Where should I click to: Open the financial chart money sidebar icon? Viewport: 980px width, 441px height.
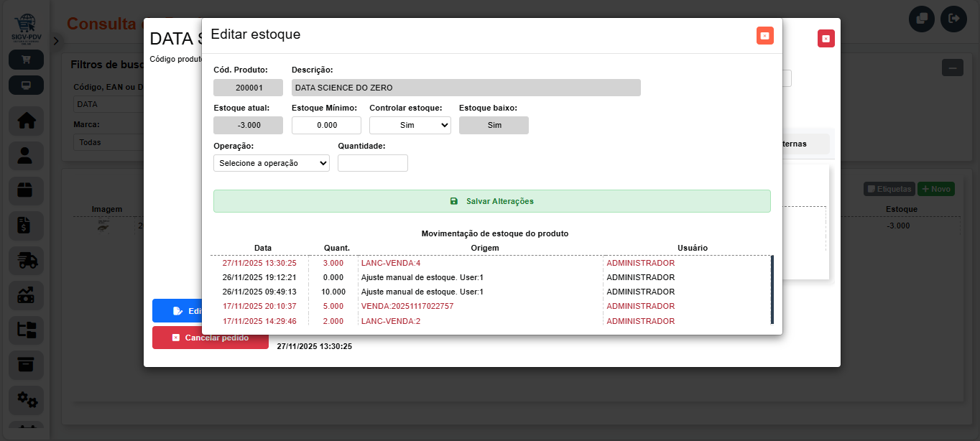(26, 295)
